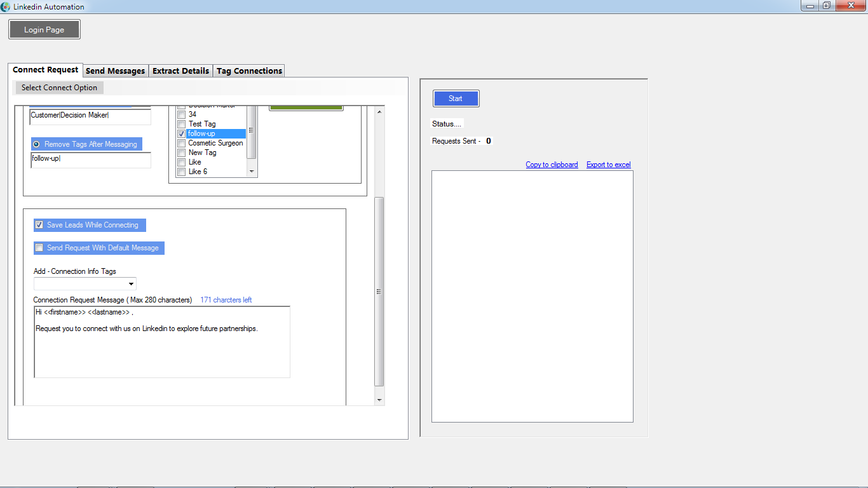Close the Linkedin Automation window
Screen dimensions: 868x488
pyautogui.click(x=851, y=5)
